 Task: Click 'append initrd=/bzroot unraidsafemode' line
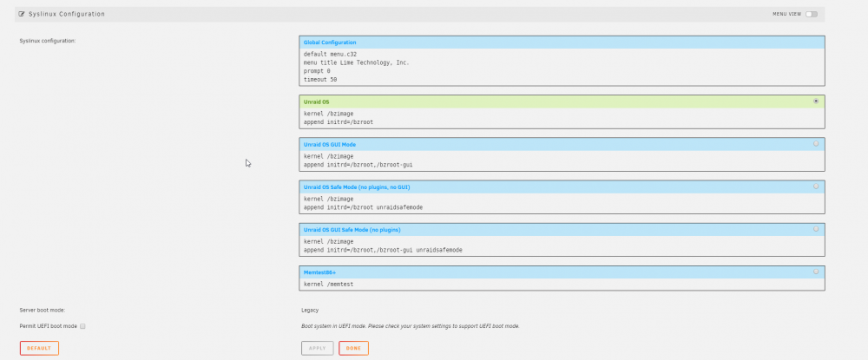pos(363,207)
